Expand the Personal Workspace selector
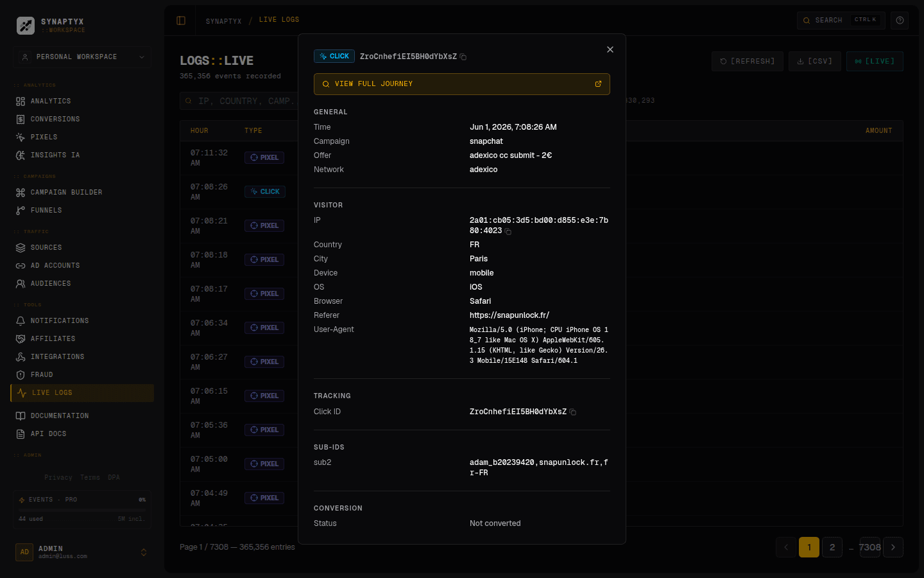This screenshot has height=578, width=924. coord(82,57)
